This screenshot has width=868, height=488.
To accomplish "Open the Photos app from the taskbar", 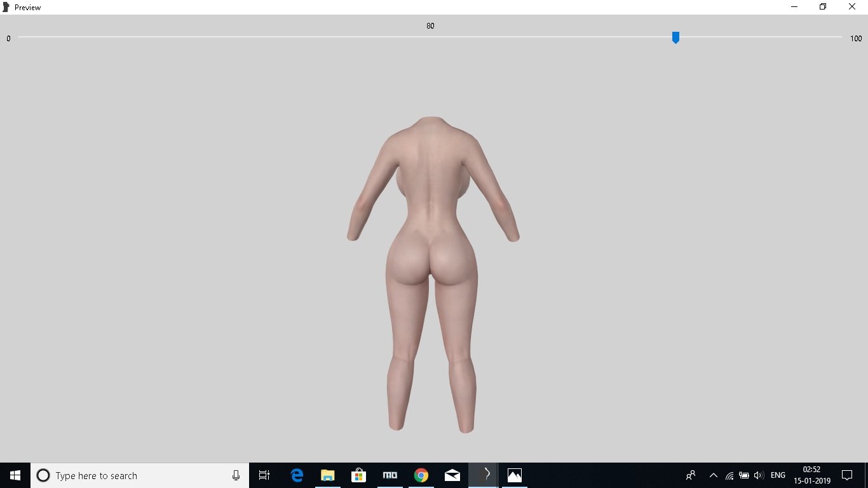I will click(515, 475).
